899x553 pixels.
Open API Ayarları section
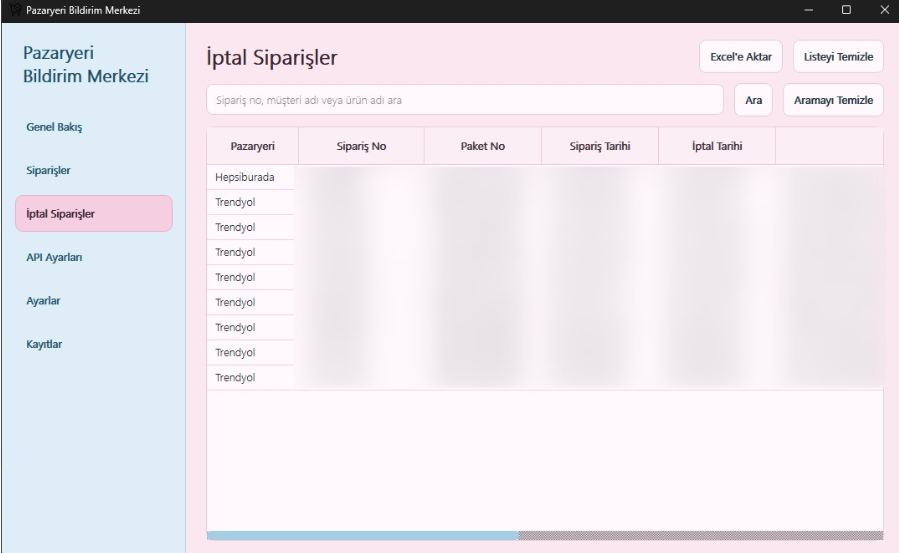point(93,257)
